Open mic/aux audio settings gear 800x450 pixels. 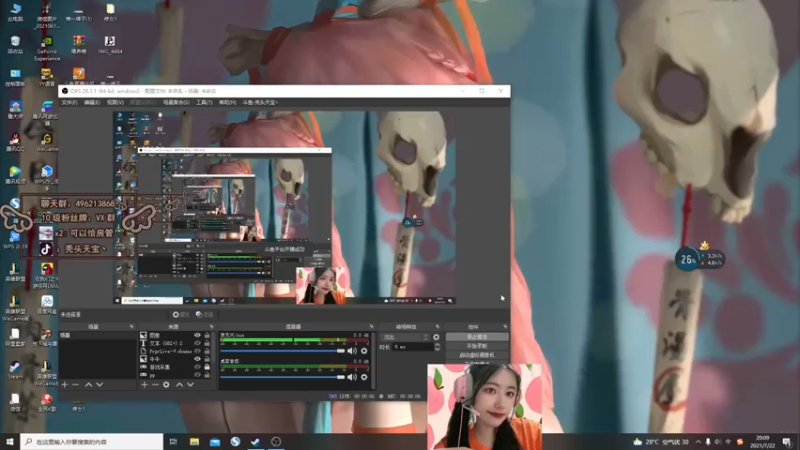click(364, 351)
